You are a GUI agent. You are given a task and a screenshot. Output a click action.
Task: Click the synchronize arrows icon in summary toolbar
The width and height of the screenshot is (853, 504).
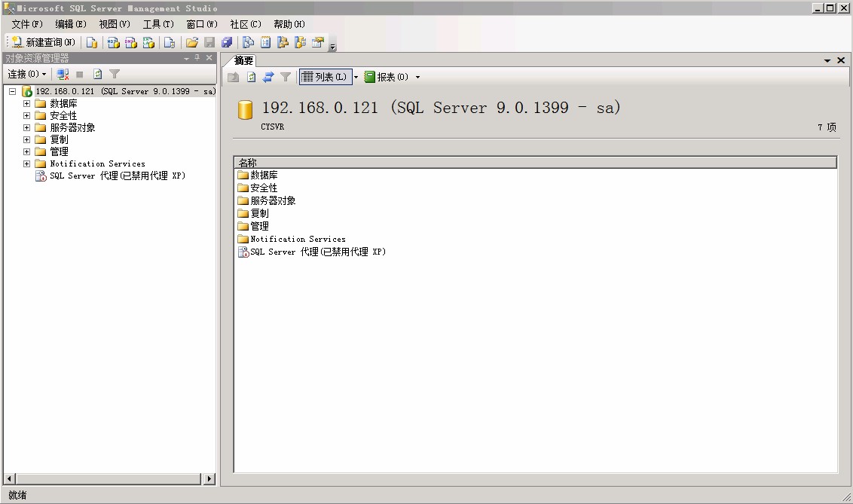(x=268, y=77)
